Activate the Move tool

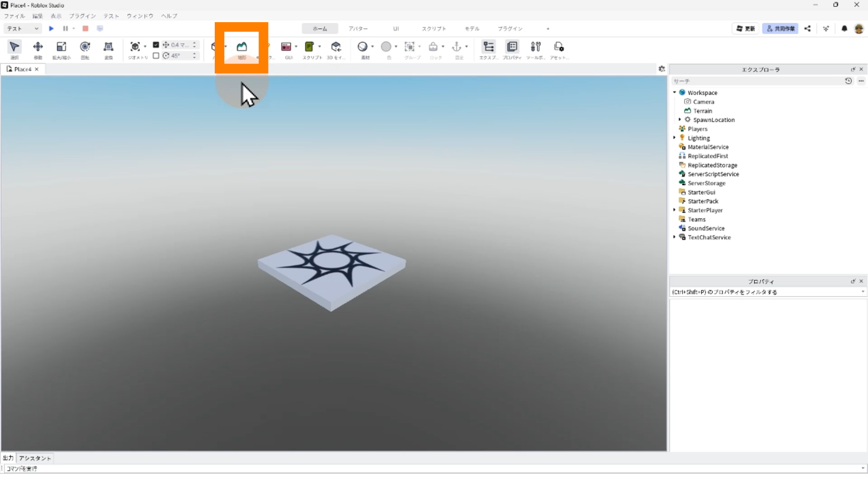coord(38,47)
